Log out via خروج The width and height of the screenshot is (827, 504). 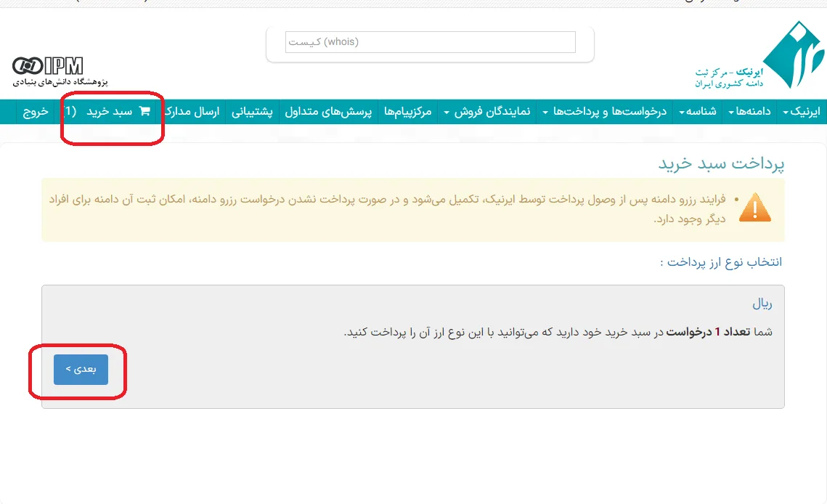tap(36, 111)
